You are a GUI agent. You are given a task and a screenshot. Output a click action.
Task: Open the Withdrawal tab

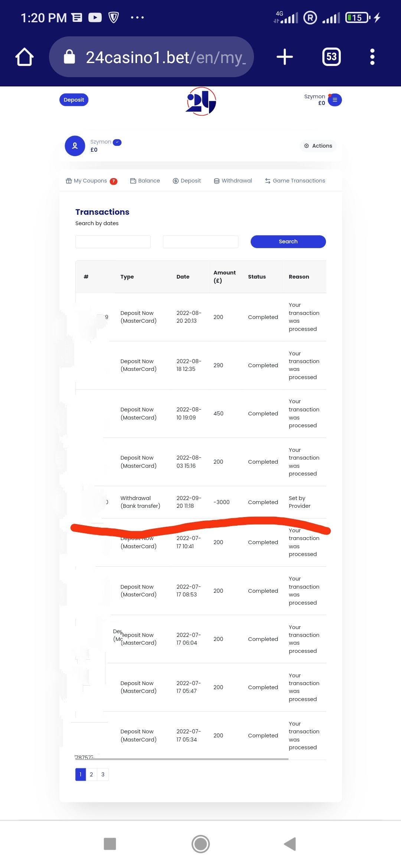coord(233,181)
